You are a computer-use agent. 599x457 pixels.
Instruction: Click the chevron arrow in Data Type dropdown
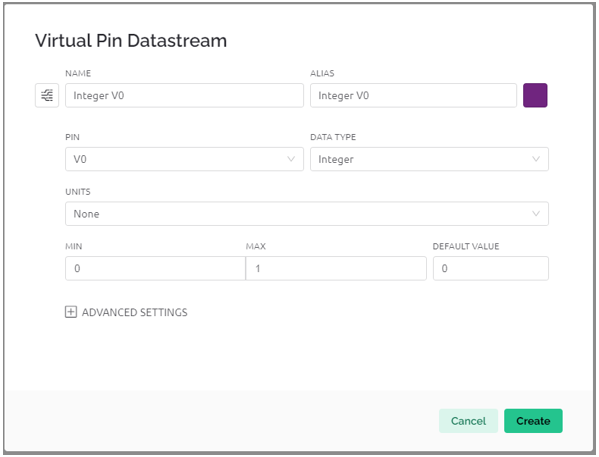pos(536,159)
